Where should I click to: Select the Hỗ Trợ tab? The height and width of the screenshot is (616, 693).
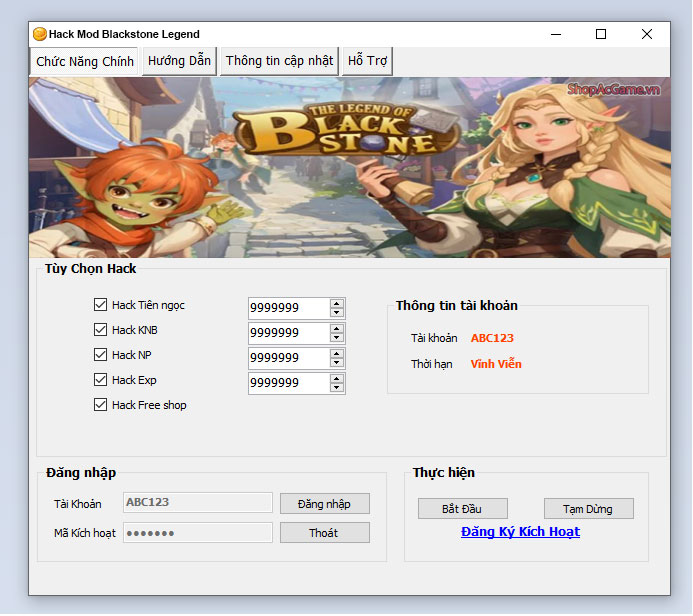[x=367, y=61]
